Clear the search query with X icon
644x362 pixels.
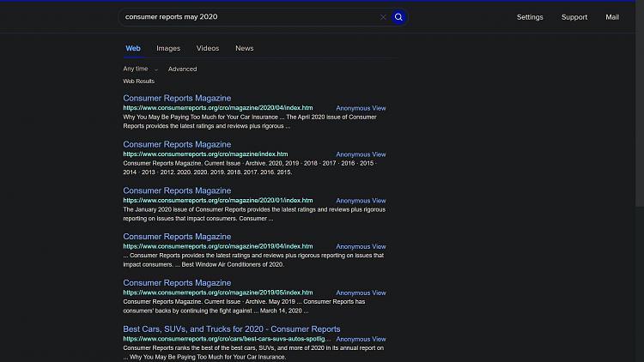click(383, 17)
